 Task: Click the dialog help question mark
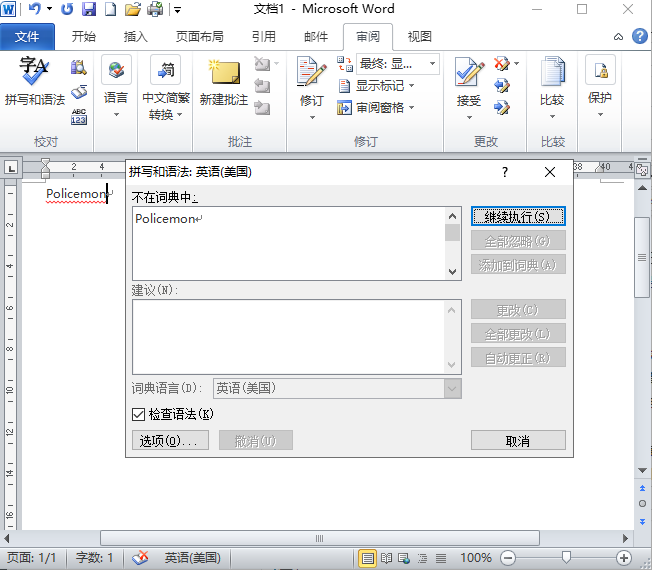tap(505, 172)
